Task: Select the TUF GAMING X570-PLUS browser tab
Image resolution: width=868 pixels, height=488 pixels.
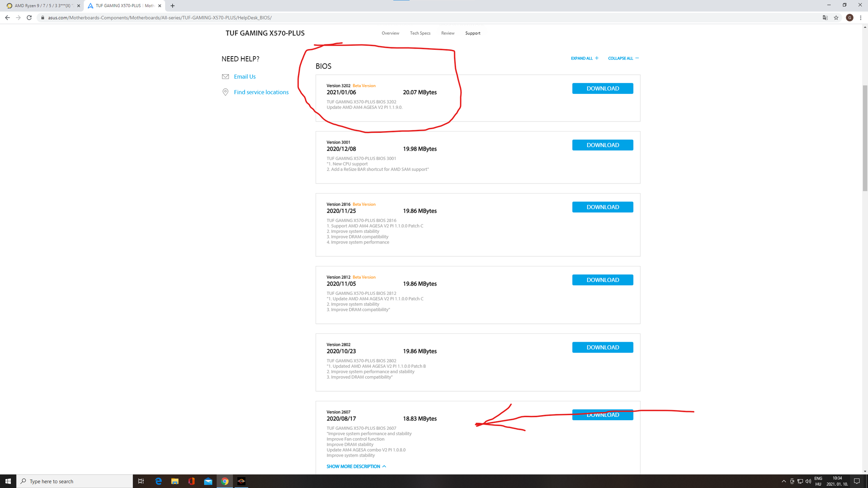Action: pyautogui.click(x=124, y=6)
